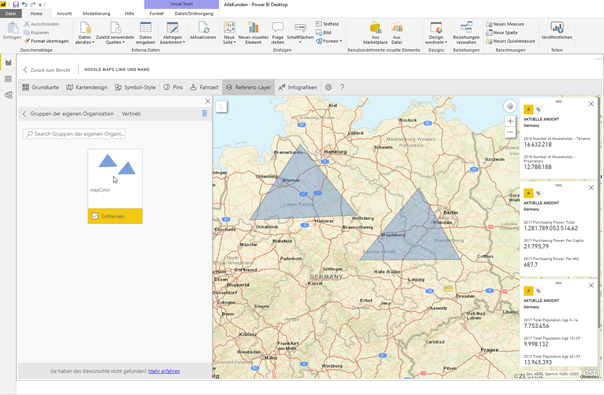Screen dimensions: 604x395
Task: Open the Pins map tab
Action: [x=173, y=87]
